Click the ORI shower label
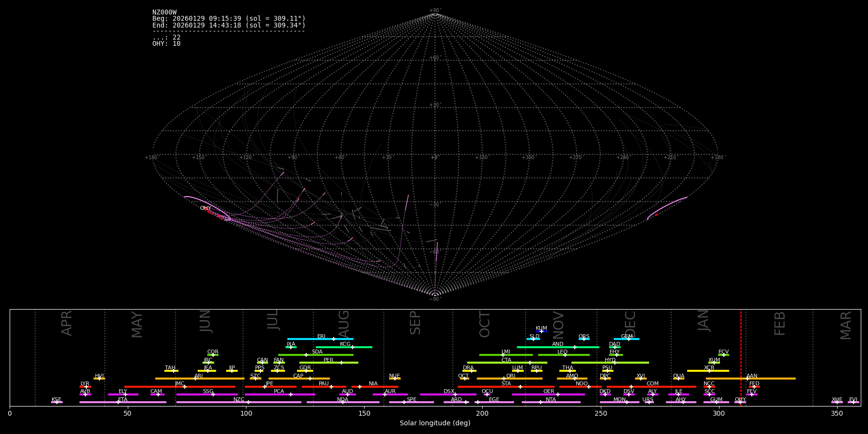This screenshot has width=868, height=434. click(511, 376)
